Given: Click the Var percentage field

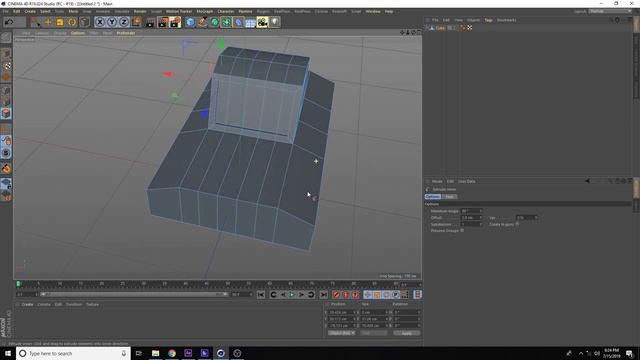Looking at the screenshot, I should [x=527, y=218].
